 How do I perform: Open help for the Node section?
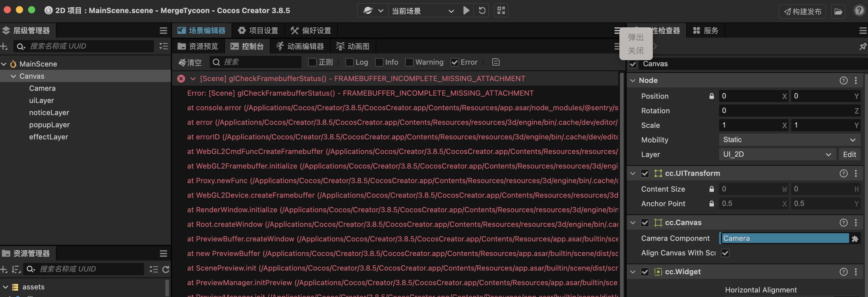843,80
